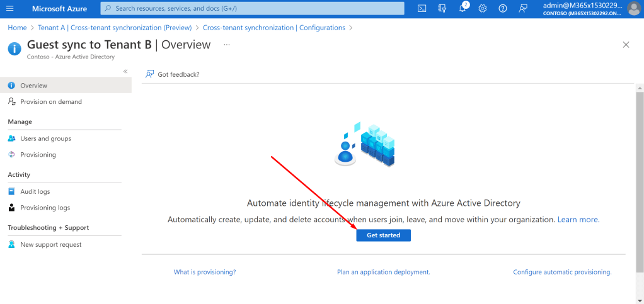The height and width of the screenshot is (304, 644).
Task: Click the Feedback icon in top bar
Action: click(523, 8)
